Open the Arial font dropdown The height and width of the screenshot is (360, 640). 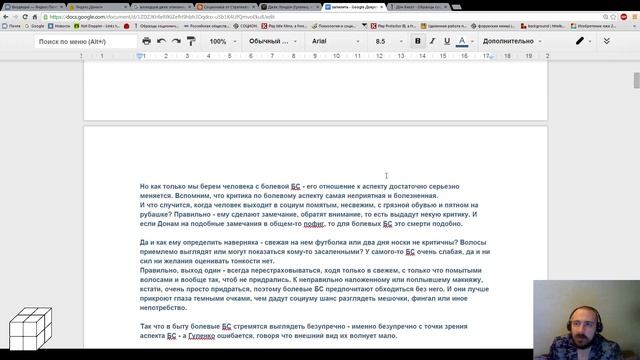[335, 41]
